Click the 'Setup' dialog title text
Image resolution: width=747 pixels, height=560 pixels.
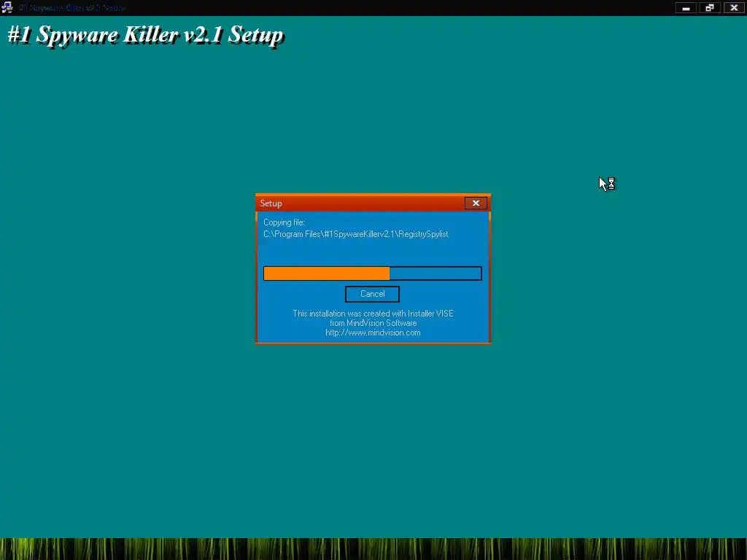[x=271, y=203]
